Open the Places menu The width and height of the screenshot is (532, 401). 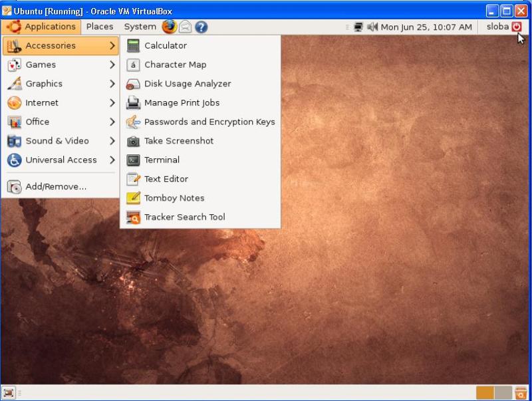tap(100, 27)
